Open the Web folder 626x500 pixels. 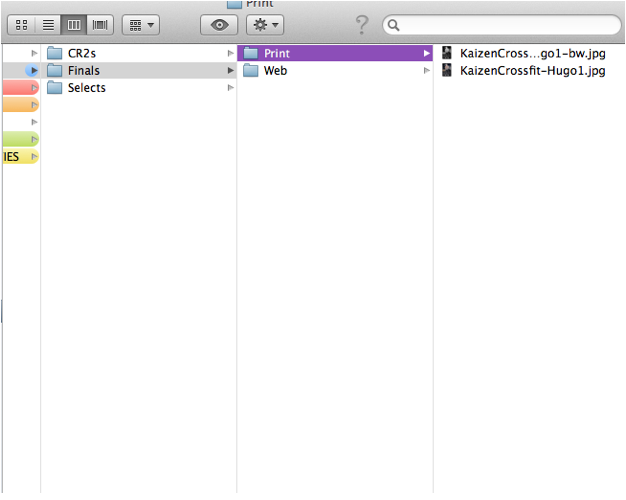275,71
